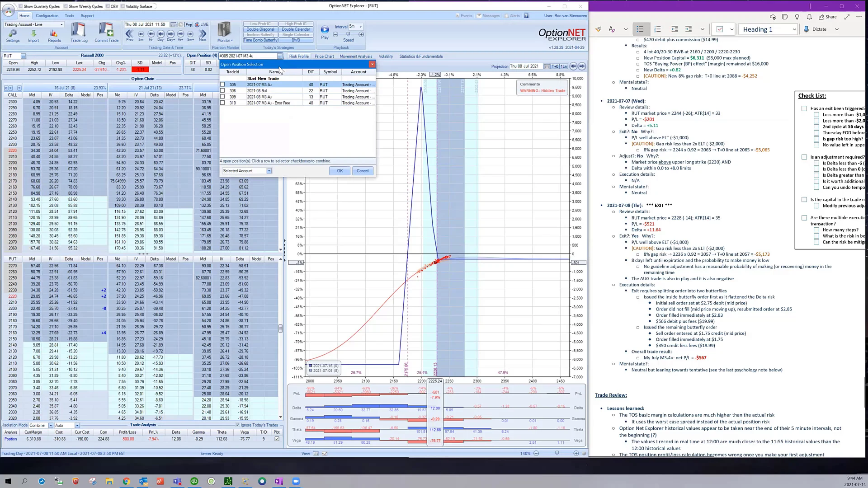The width and height of the screenshot is (868, 488).
Task: Step back five minutes with 5m-
Action: click(141, 35)
